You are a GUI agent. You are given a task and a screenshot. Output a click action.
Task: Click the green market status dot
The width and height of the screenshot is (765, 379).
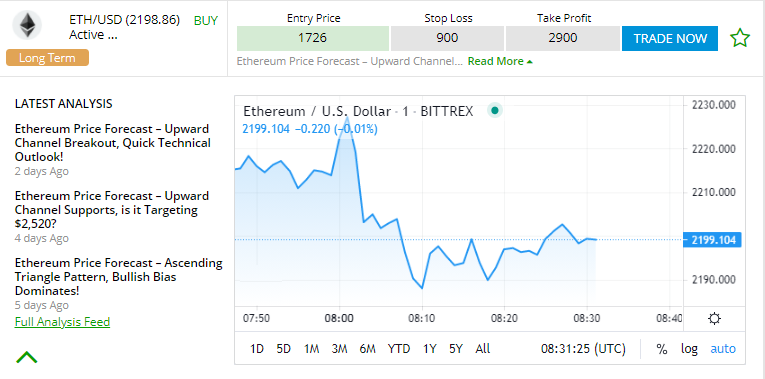tap(495, 111)
